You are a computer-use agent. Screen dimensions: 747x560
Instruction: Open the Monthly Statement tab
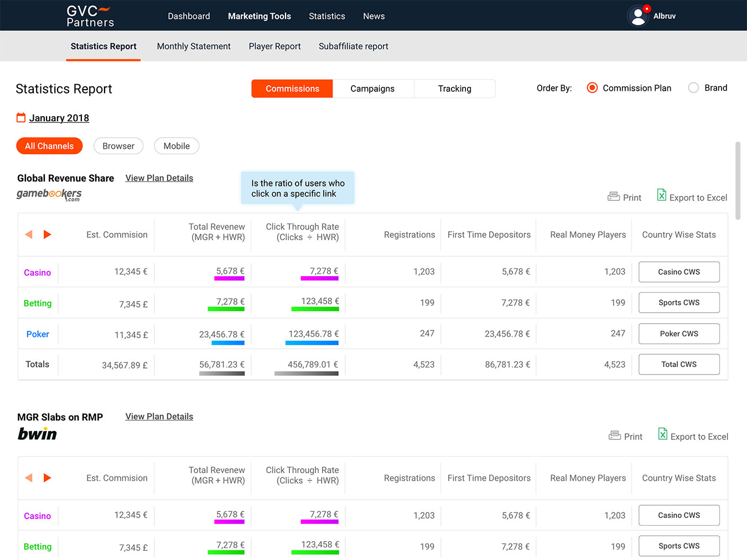(x=194, y=46)
